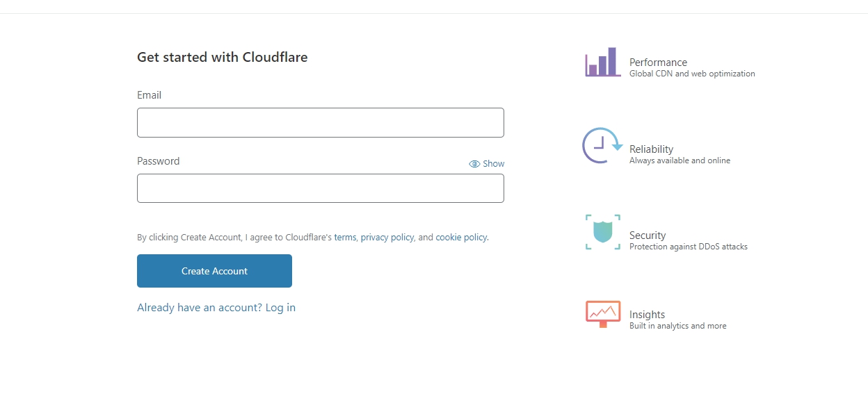Click the Performance bar chart icon

602,62
